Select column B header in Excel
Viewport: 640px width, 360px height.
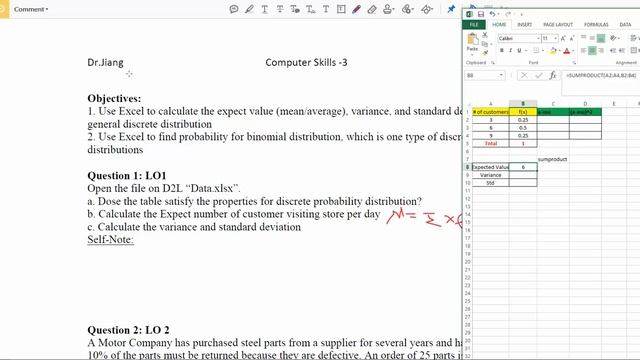tap(523, 104)
